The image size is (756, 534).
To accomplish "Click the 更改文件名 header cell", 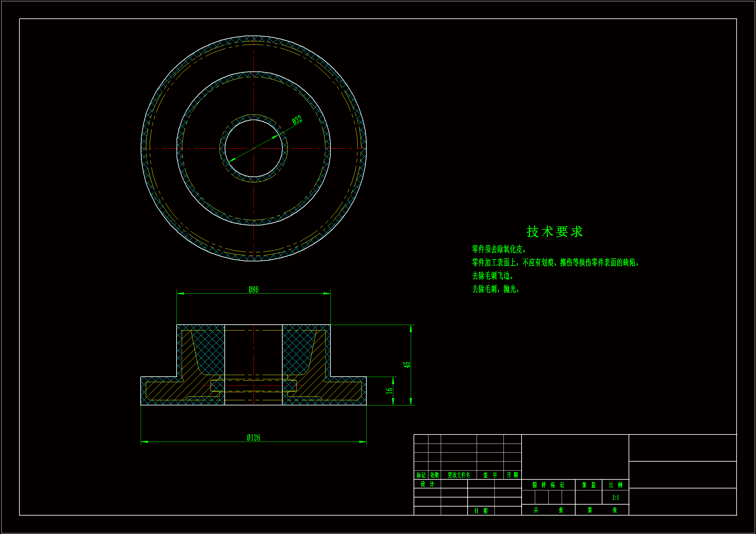I will point(459,475).
